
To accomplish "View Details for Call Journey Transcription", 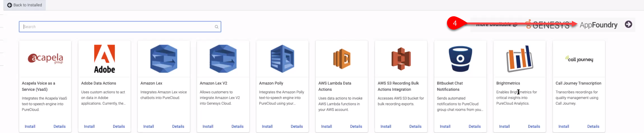I will [593, 126].
